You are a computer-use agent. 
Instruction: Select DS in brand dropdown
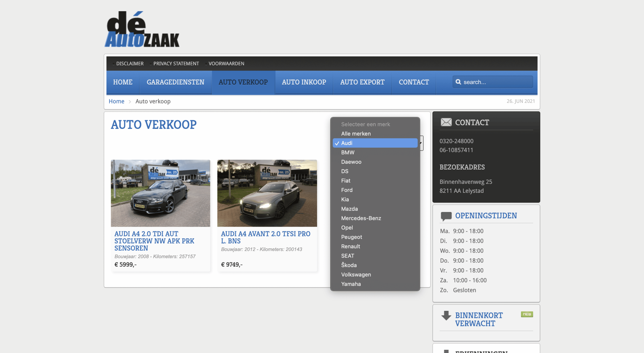tap(375, 171)
